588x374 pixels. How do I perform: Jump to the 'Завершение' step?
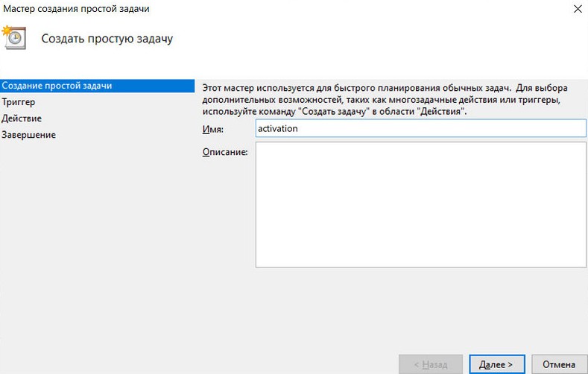point(28,135)
